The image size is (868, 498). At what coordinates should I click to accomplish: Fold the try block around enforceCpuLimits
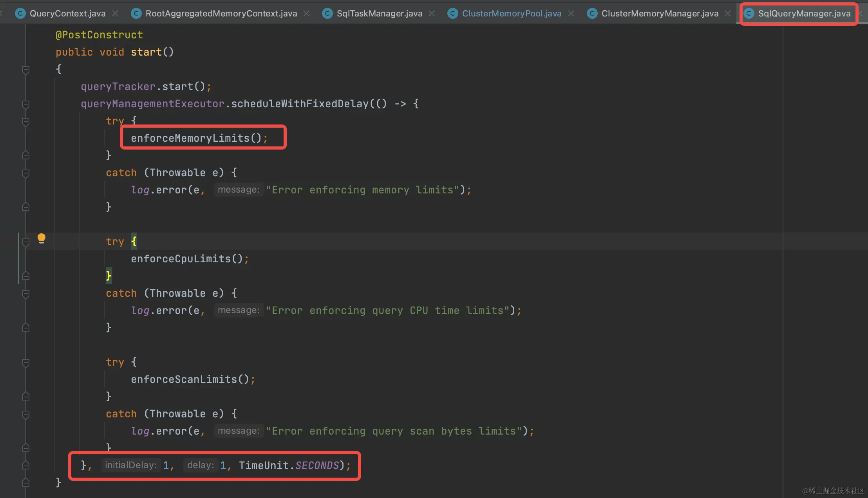[x=26, y=242]
